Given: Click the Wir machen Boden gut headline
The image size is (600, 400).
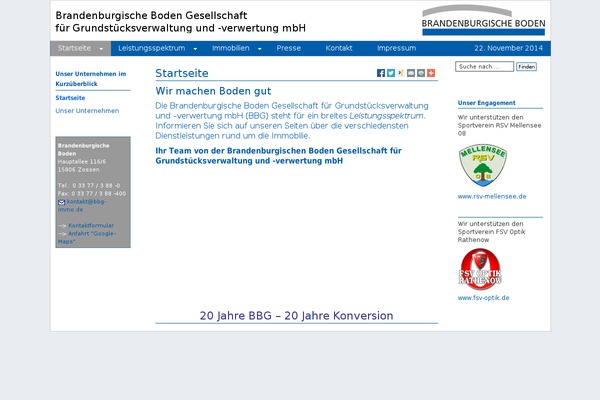Looking at the screenshot, I should pos(213,91).
